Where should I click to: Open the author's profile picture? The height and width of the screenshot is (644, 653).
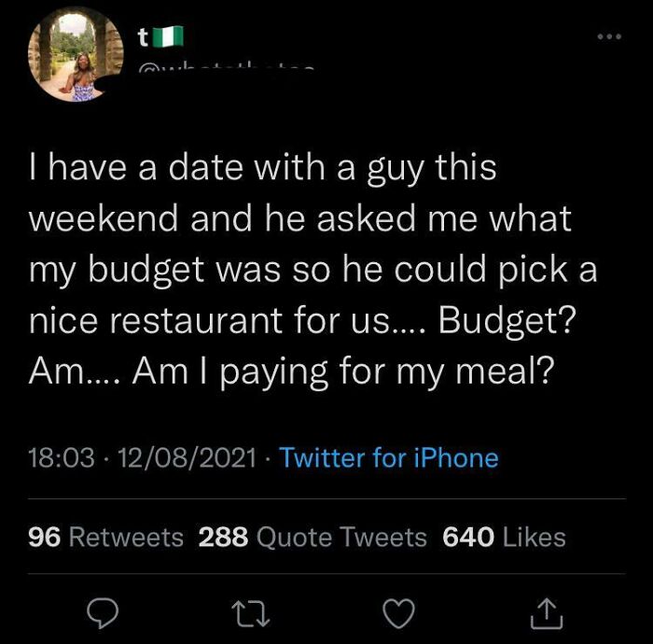(x=74, y=58)
